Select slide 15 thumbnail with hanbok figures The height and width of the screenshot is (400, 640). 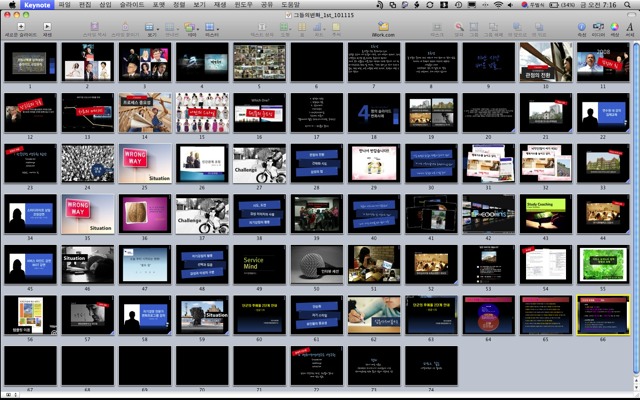(202, 112)
